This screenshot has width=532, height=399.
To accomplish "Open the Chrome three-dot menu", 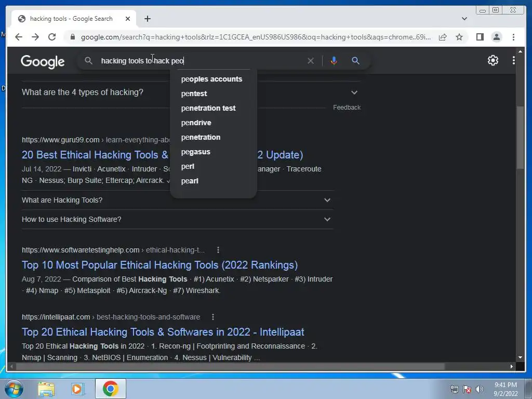I will click(x=513, y=37).
